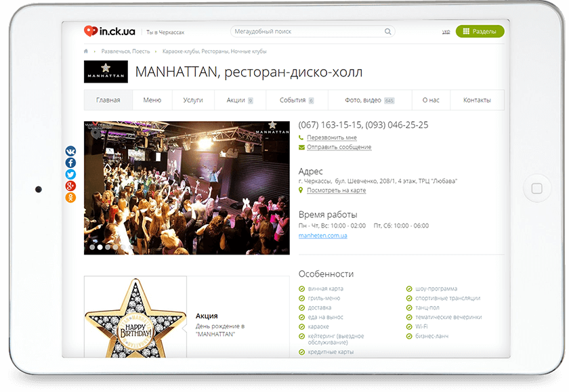Screen dimensions: 569x392
Task: Click the green envelope icon
Action: pyautogui.click(x=301, y=147)
